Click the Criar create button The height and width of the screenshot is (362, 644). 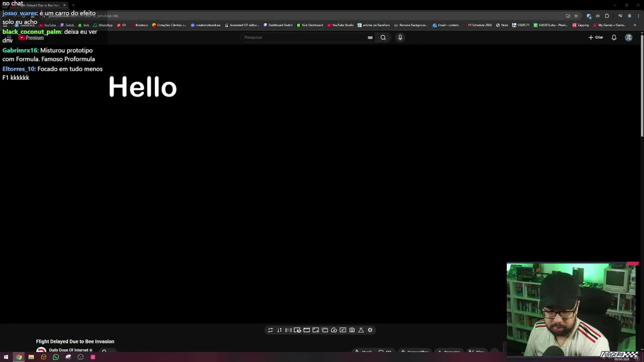coord(596,37)
